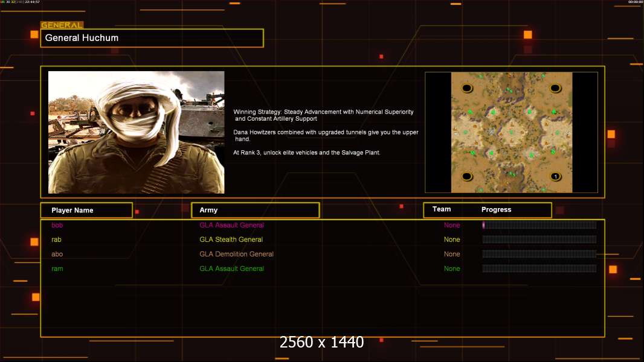Screen dimensions: 644x362
Task: Click player name rab
Action: (57, 240)
